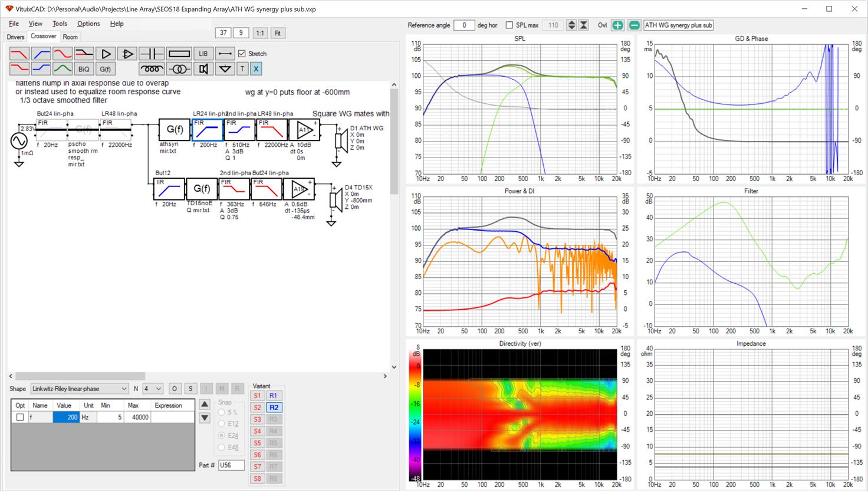Click the Reference angle input field
868x492 pixels.
[x=464, y=25]
